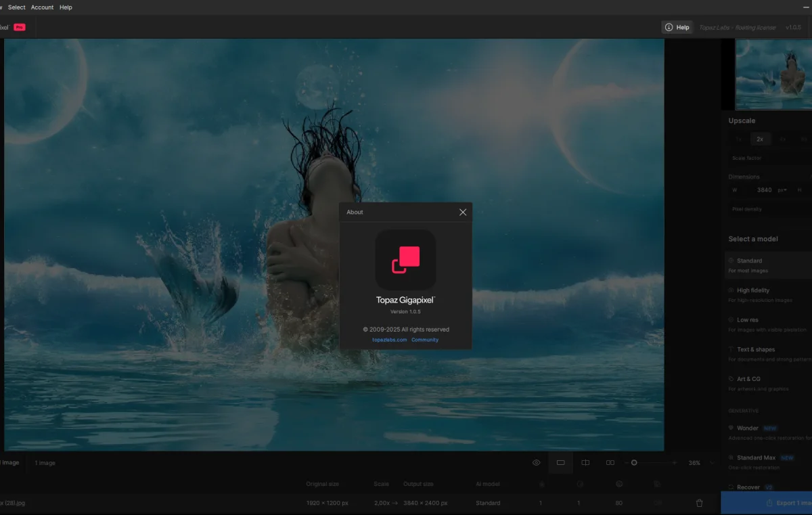Toggle the eye preview visibility icon
This screenshot has width=812, height=515.
click(536, 463)
